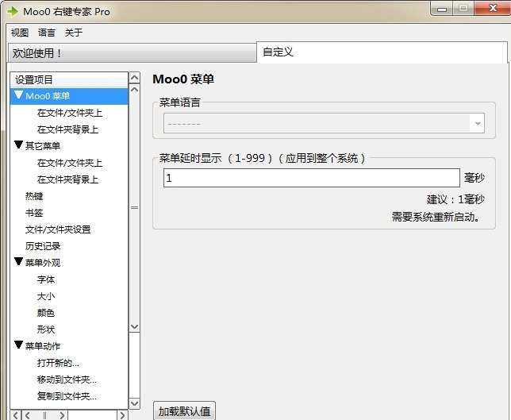
Task: Click the 菜单延时显示 milliseconds input field
Action: coord(312,178)
